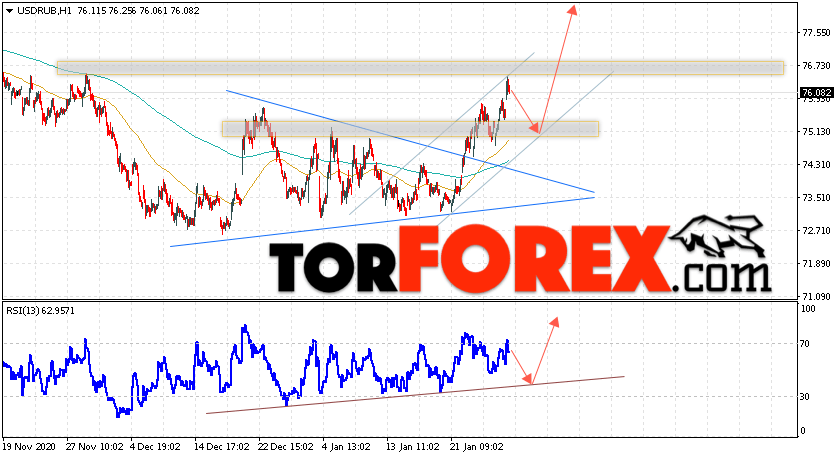Select the 4 Jan 13:02 time label

(x=347, y=446)
